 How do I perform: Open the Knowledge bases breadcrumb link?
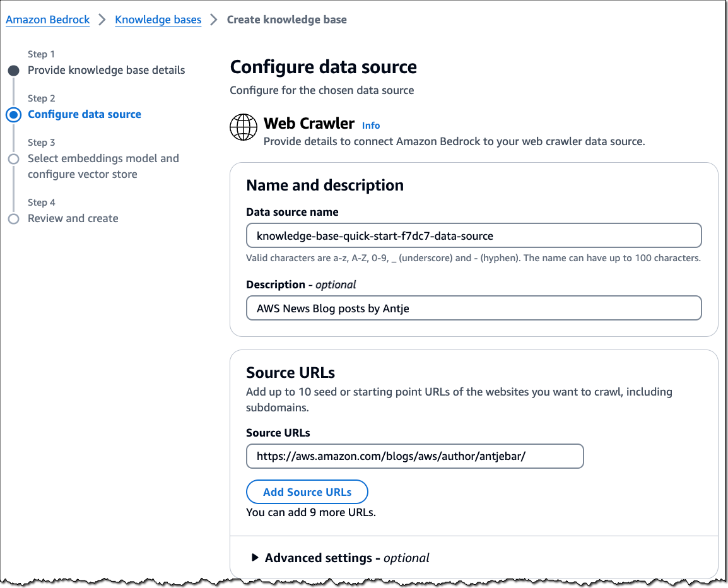point(158,20)
